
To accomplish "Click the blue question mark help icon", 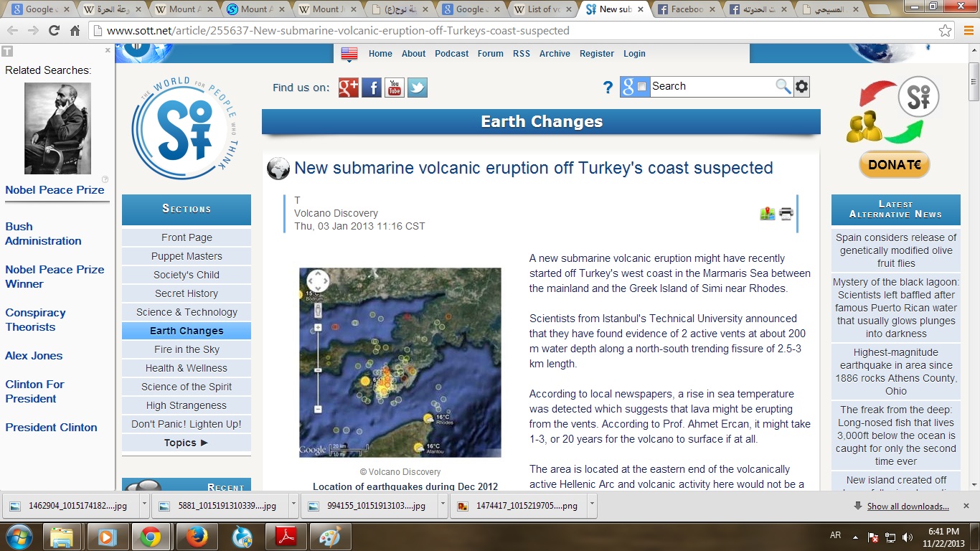I will (608, 88).
